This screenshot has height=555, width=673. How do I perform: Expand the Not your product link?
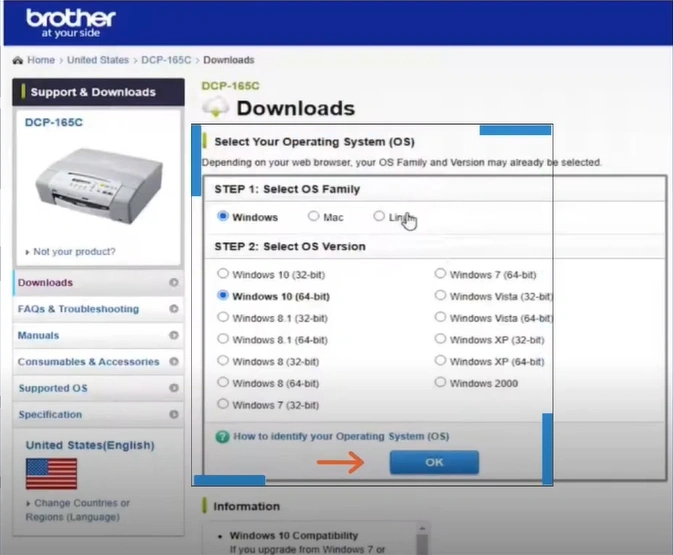click(x=72, y=252)
